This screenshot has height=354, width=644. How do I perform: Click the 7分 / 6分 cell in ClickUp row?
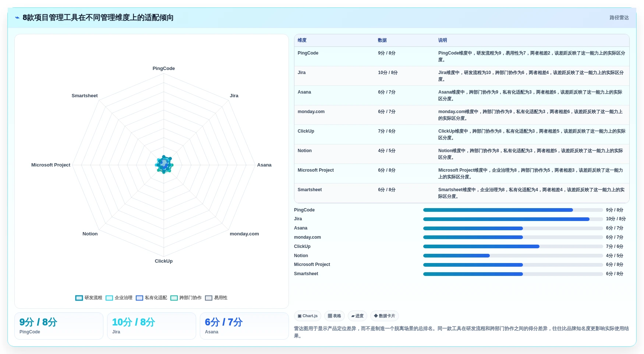[x=387, y=131]
